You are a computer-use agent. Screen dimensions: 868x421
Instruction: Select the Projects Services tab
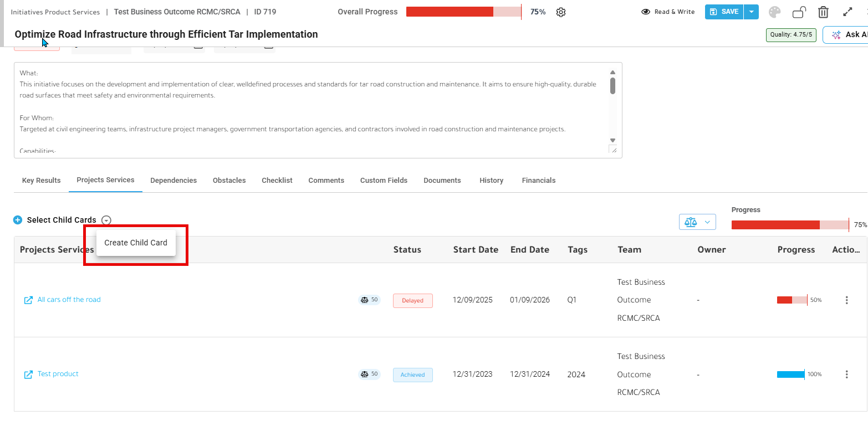[105, 180]
